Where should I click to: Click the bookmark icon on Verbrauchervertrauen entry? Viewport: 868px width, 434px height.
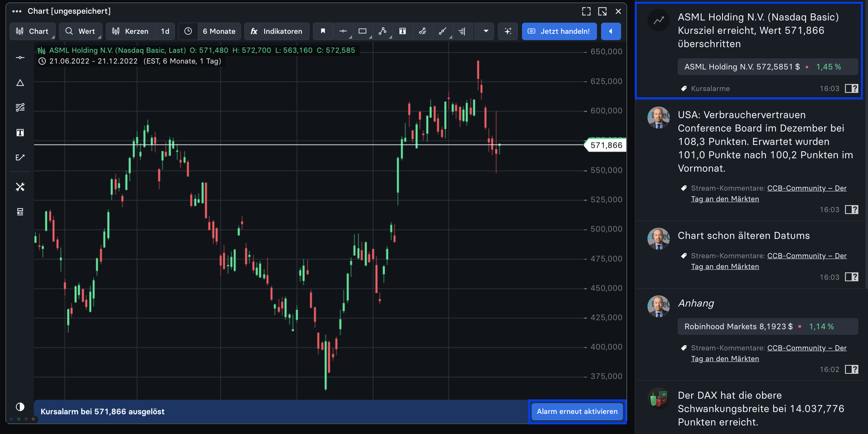click(x=851, y=210)
